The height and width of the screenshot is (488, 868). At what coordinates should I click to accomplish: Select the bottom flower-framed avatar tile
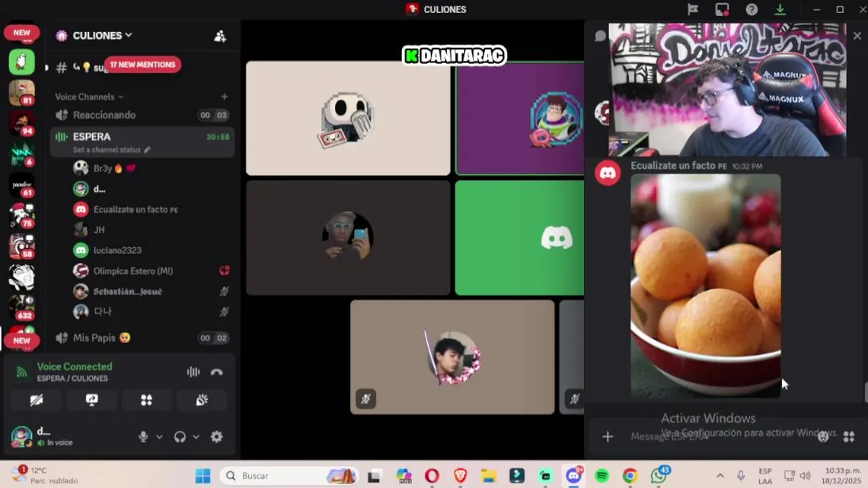click(452, 357)
